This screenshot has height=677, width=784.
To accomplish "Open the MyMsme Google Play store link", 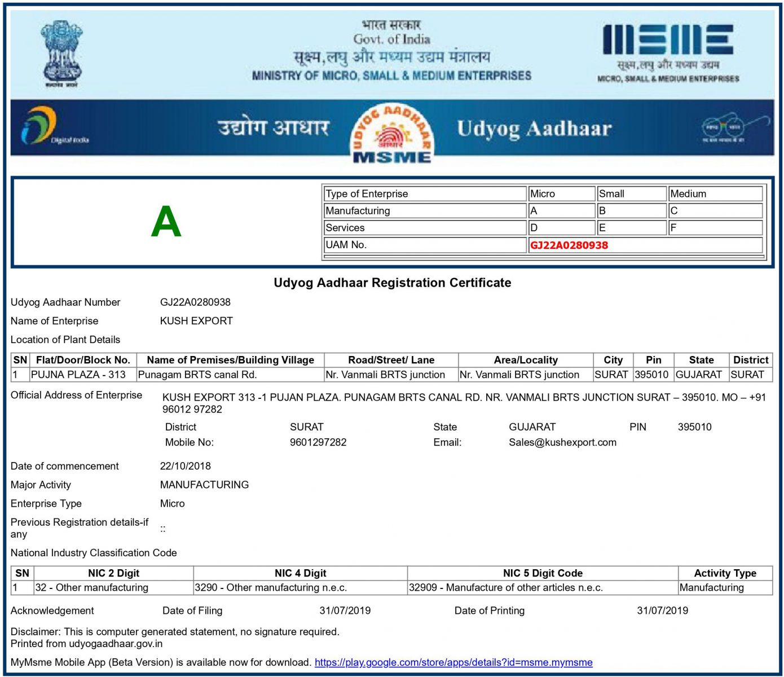I will tap(453, 662).
